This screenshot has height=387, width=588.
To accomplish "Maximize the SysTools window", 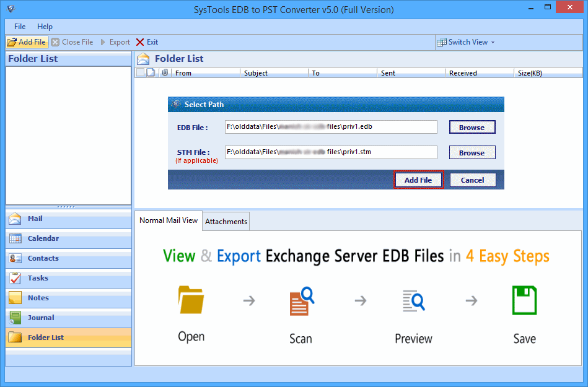I will [548, 7].
